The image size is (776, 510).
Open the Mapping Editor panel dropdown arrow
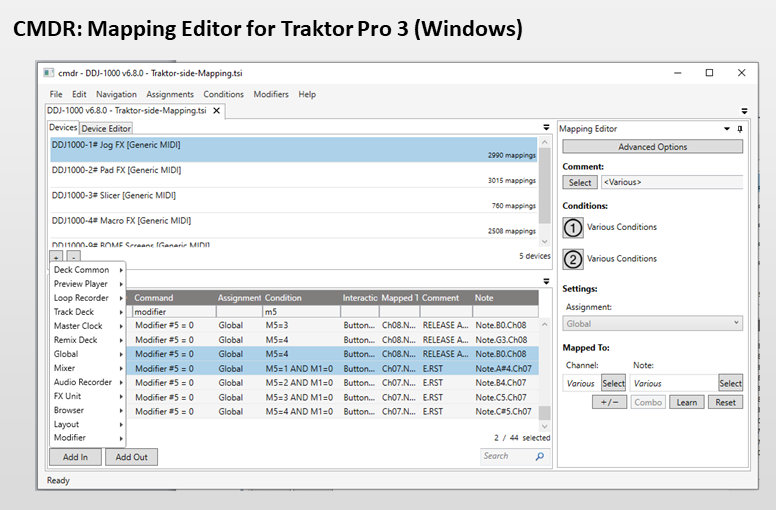click(727, 129)
